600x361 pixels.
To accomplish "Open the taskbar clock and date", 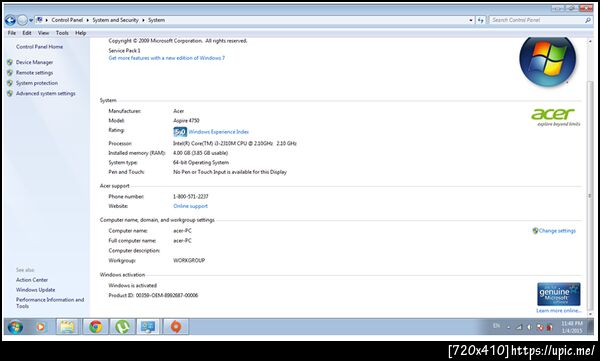I will (x=572, y=327).
